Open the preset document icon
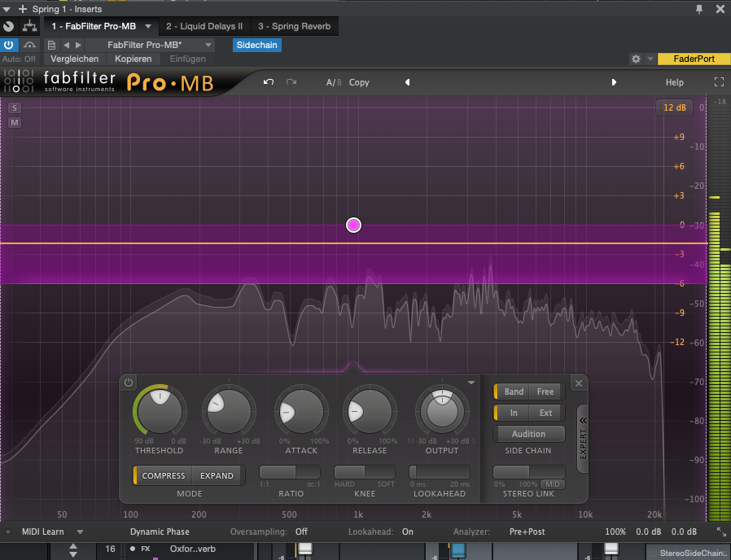This screenshot has height=560, width=731. click(51, 46)
